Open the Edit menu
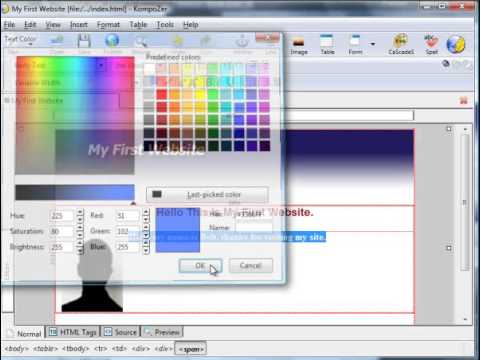 click(x=30, y=25)
